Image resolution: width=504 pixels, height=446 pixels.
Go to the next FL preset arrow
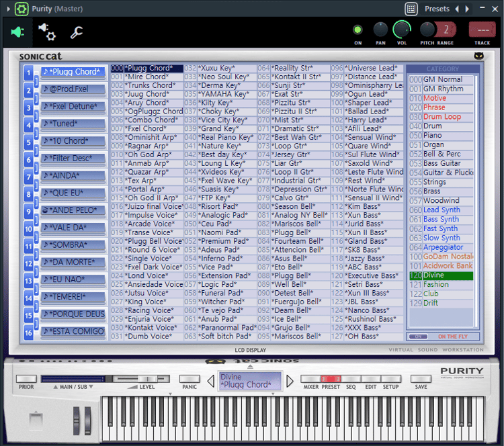click(x=467, y=9)
